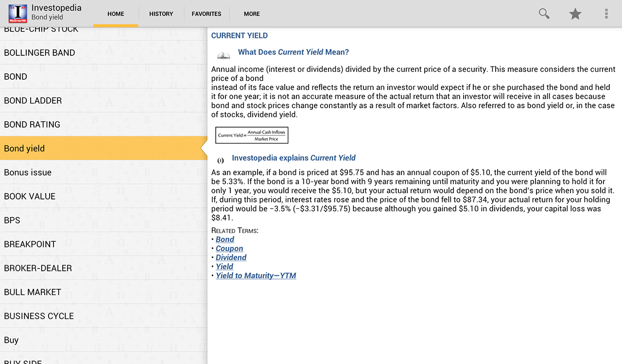Switch to the HOME tab
Viewport: 622px width, 364px height.
point(116,14)
